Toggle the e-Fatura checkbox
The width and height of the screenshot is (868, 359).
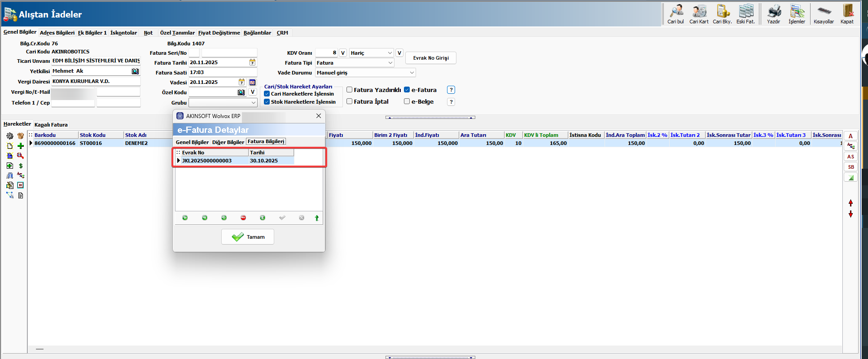pos(407,90)
